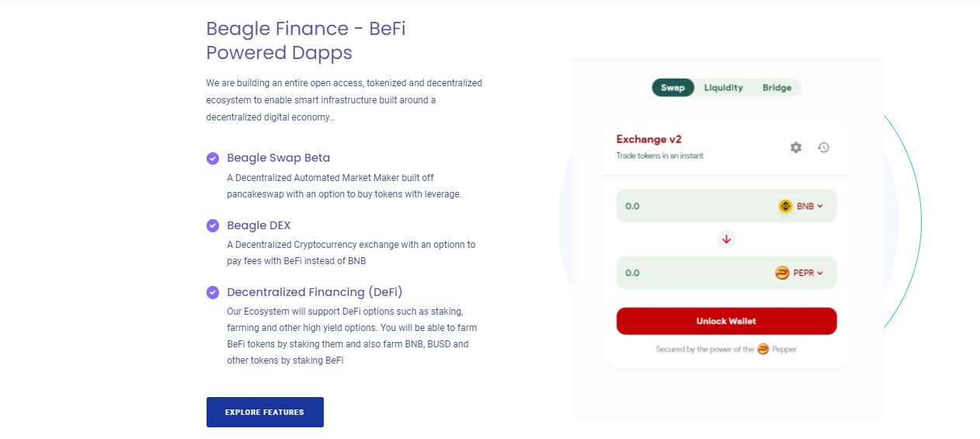The height and width of the screenshot is (439, 980).
Task: Click the Beagle Swap Beta heading
Action: (x=279, y=158)
